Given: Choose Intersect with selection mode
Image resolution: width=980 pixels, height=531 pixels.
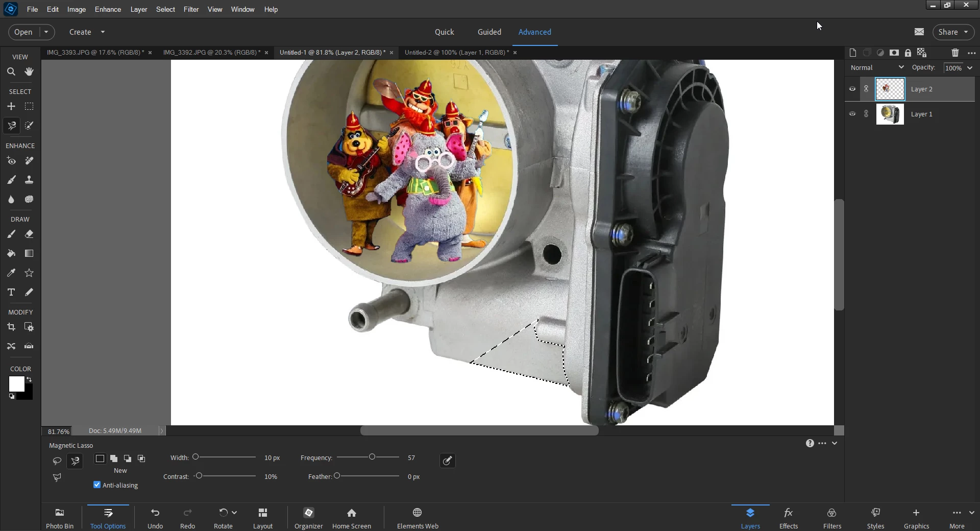Looking at the screenshot, I should [x=141, y=458].
